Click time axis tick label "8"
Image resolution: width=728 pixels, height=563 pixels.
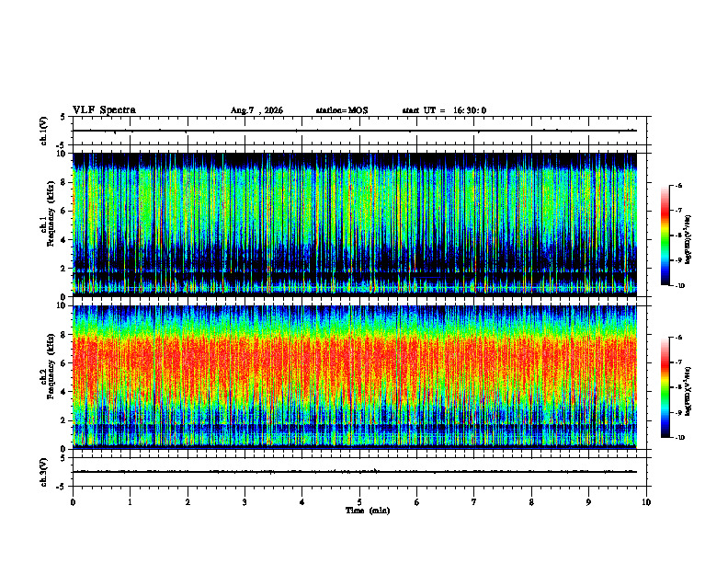(x=531, y=502)
